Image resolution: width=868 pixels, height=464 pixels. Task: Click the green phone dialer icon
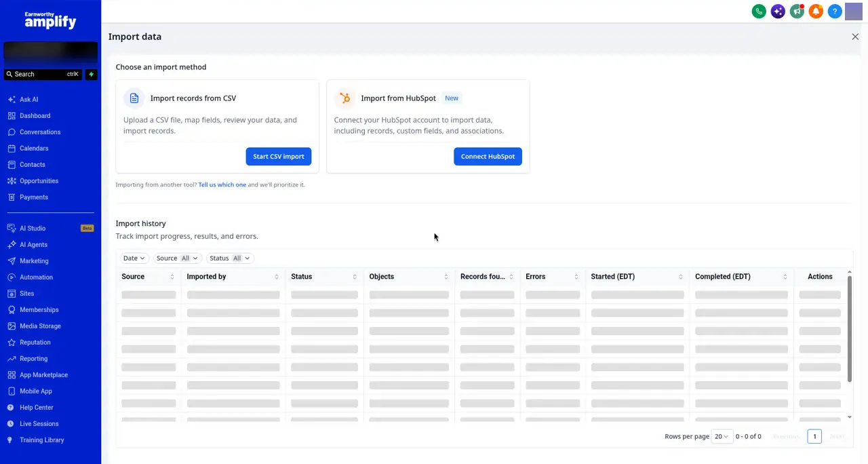[x=759, y=12]
